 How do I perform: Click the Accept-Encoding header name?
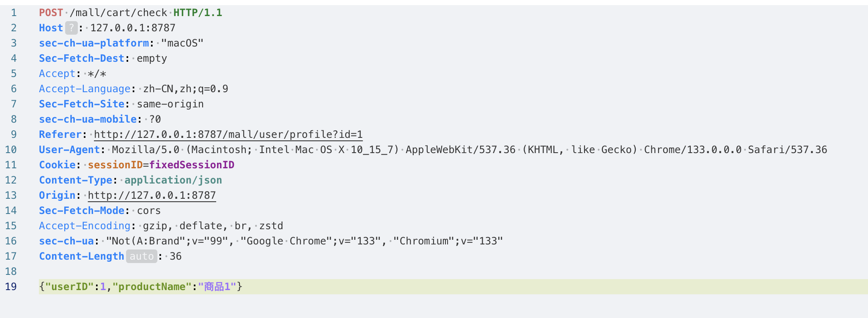[85, 226]
